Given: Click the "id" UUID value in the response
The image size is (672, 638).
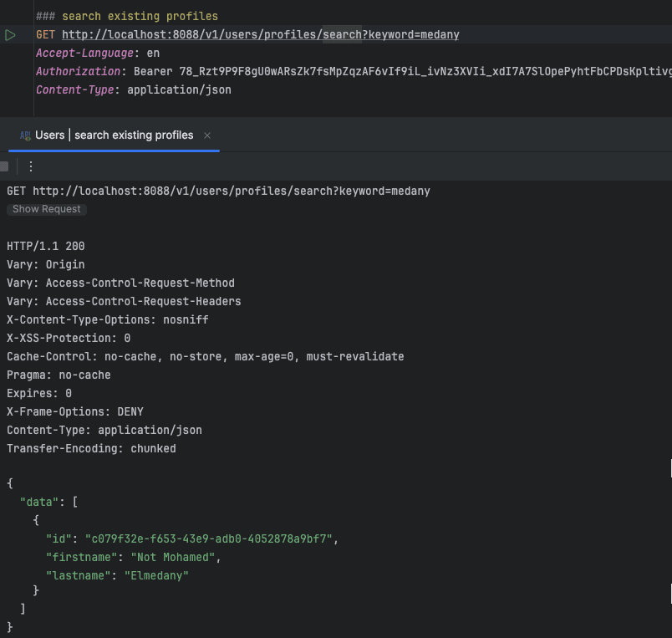Looking at the screenshot, I should point(209,539).
